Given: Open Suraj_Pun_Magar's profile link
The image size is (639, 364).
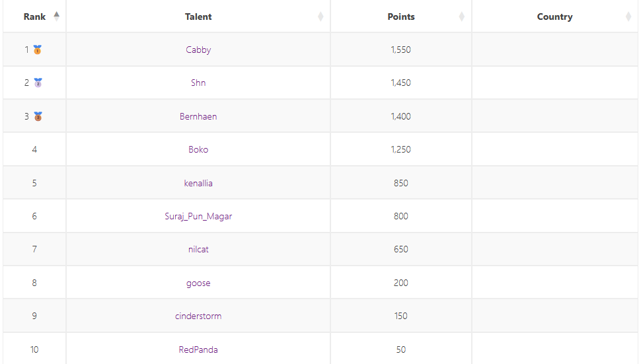Looking at the screenshot, I should (x=198, y=216).
